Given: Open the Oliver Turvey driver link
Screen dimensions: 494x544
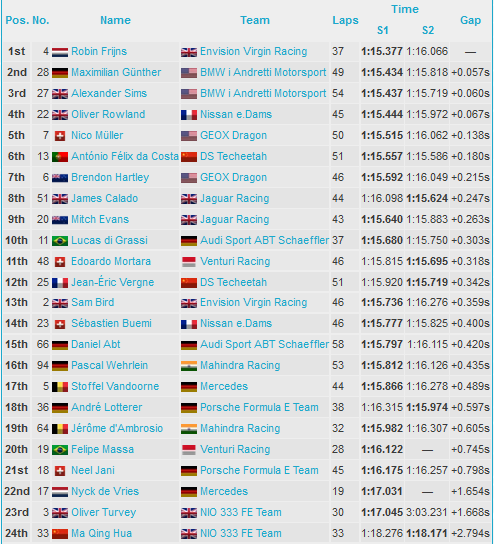Looking at the screenshot, I should (x=103, y=512).
